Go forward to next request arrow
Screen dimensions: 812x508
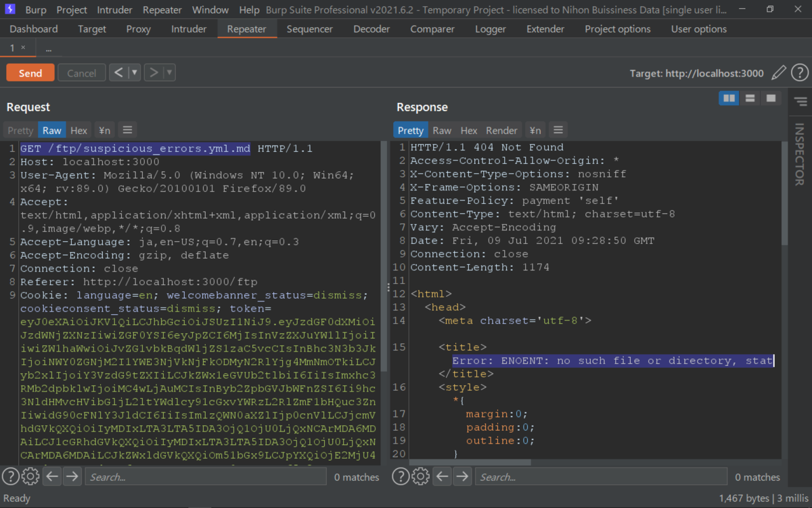(154, 72)
